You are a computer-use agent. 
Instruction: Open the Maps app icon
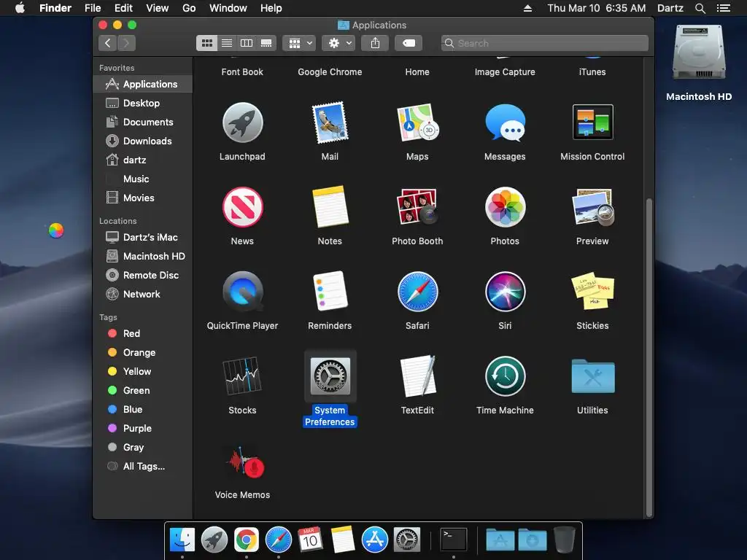[x=417, y=122]
